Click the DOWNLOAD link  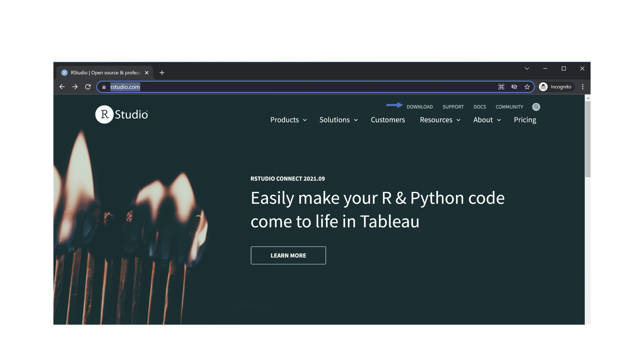pyautogui.click(x=420, y=107)
